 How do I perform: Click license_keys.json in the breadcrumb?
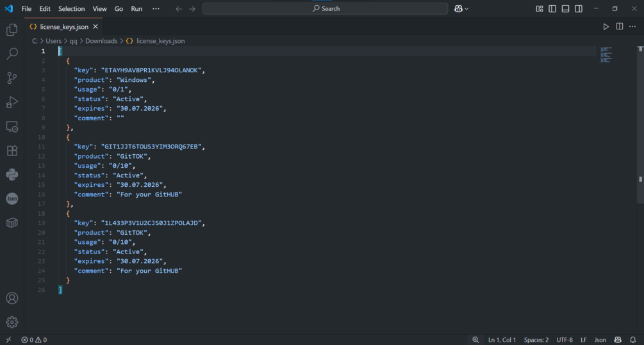tap(161, 41)
